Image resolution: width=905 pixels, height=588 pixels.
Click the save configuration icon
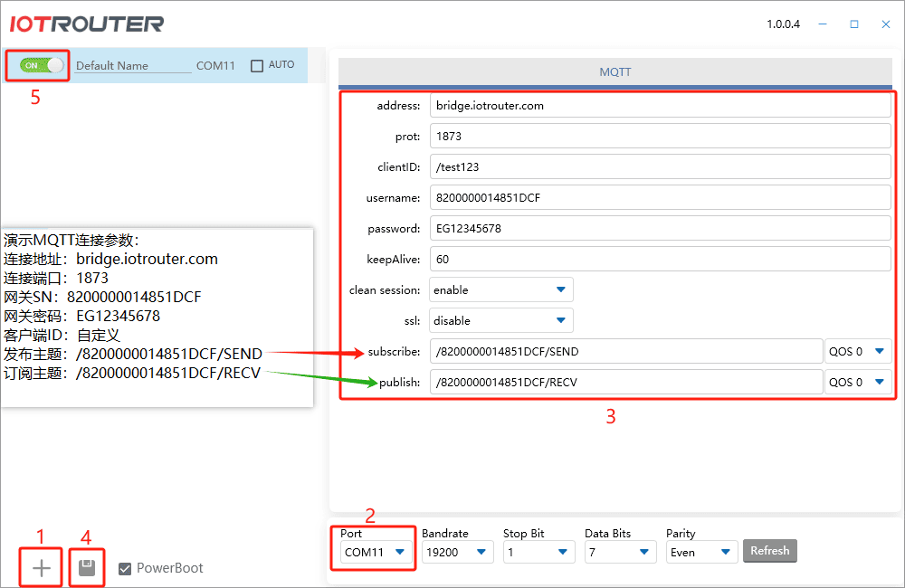coord(86,567)
